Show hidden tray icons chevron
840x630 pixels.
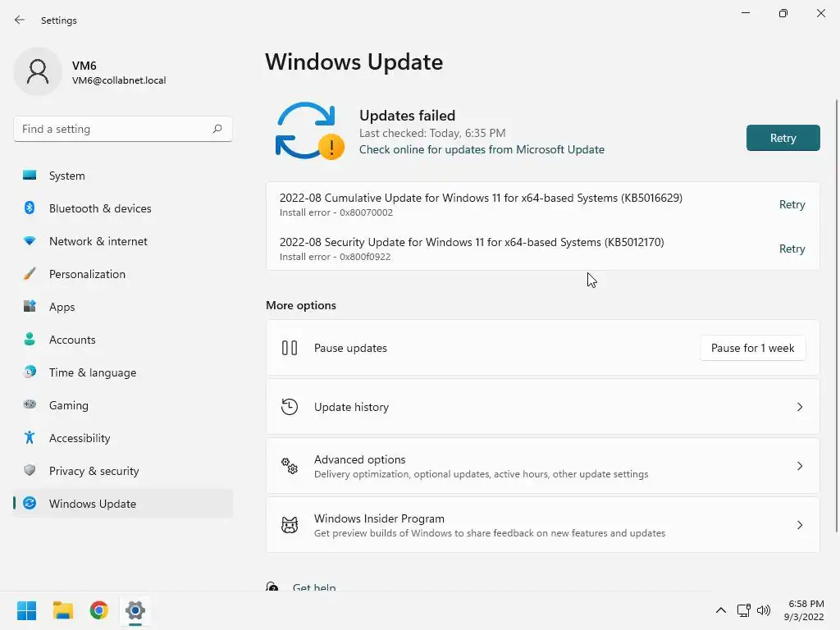(720, 610)
